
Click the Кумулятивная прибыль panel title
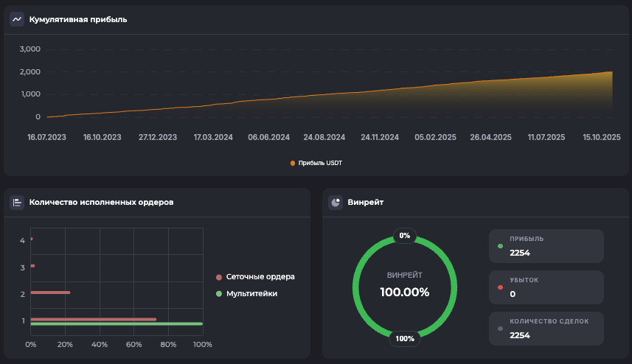[x=78, y=19]
